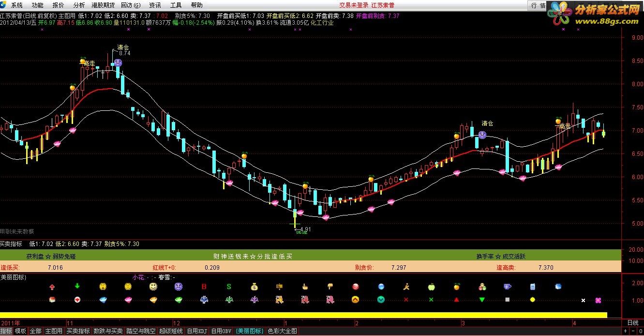
Task: Click the green down-arrow icon
Action: point(77,286)
